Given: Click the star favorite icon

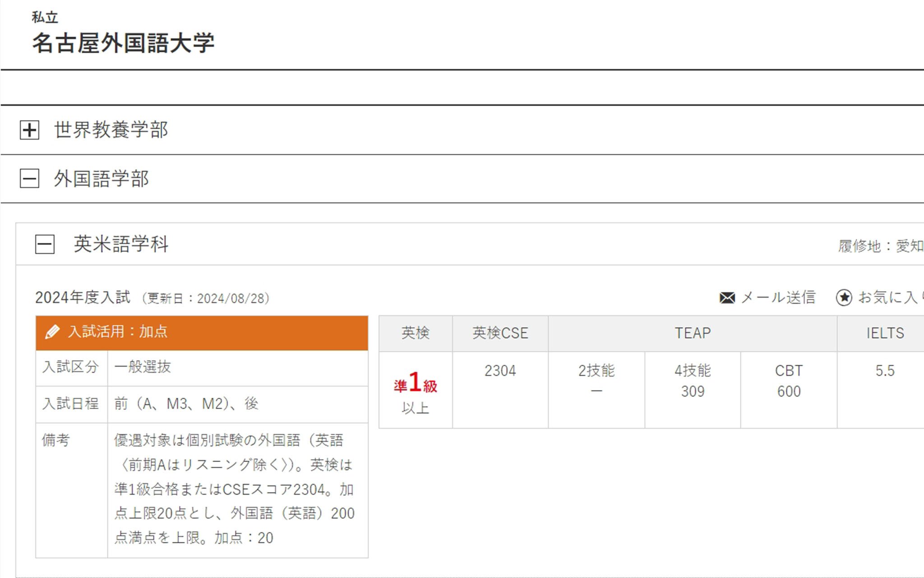Looking at the screenshot, I should (x=844, y=298).
